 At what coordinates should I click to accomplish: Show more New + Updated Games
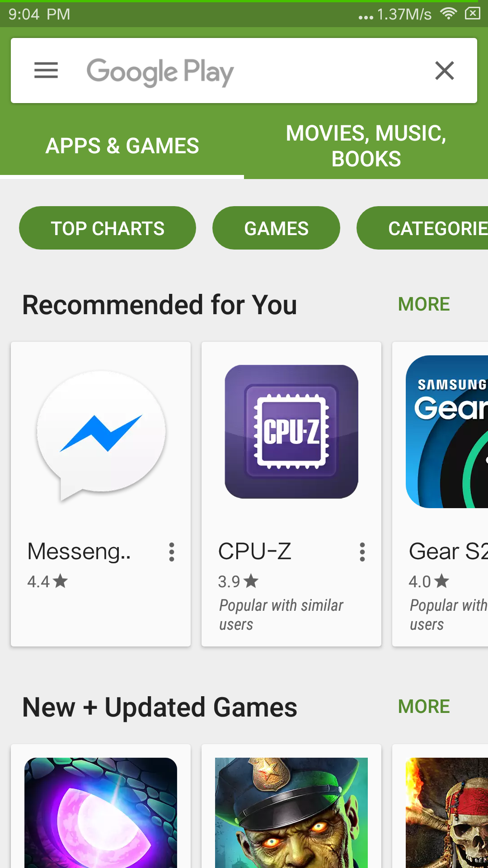point(424,707)
